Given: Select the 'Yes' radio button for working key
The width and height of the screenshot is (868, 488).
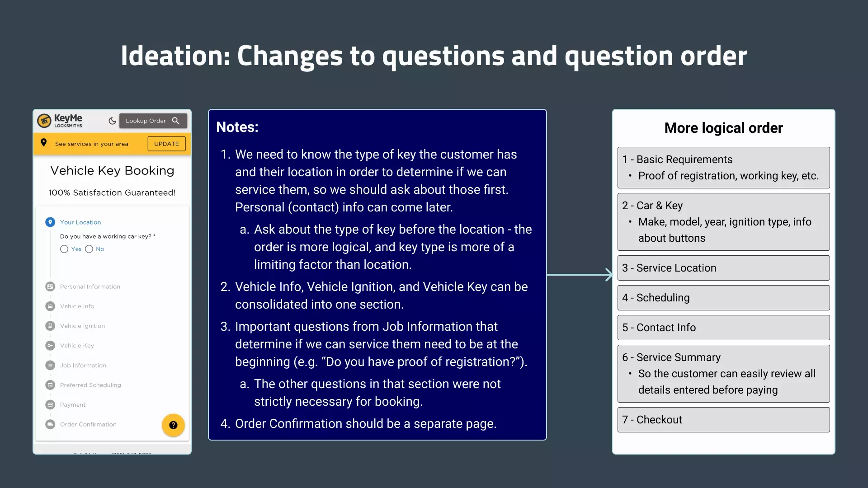Looking at the screenshot, I should [64, 249].
